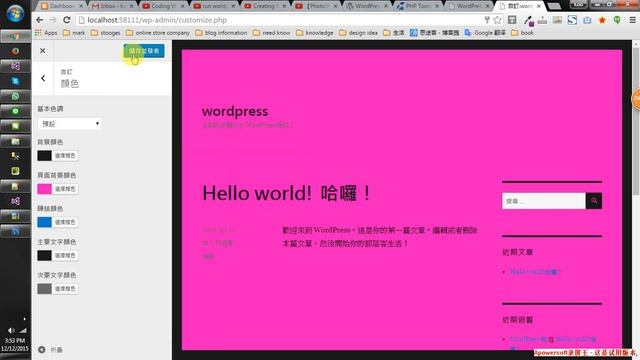Click the key icon in the address bar

coord(487,20)
